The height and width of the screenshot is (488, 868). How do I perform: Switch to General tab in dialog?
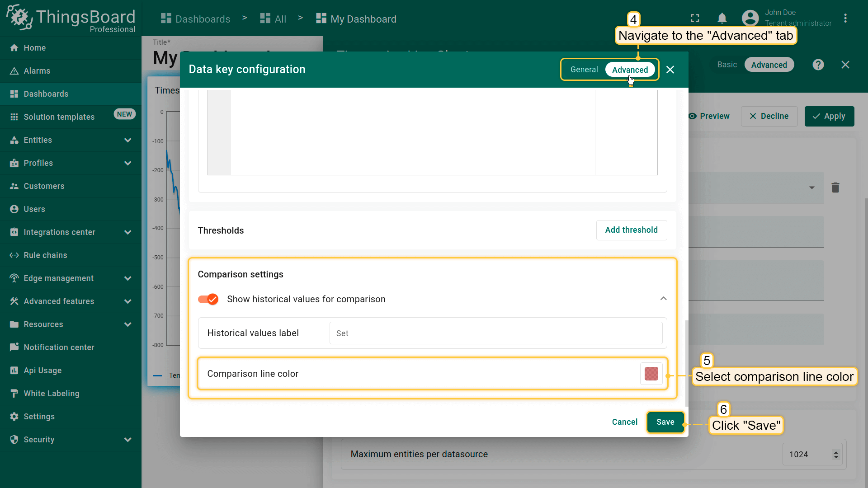click(x=584, y=70)
